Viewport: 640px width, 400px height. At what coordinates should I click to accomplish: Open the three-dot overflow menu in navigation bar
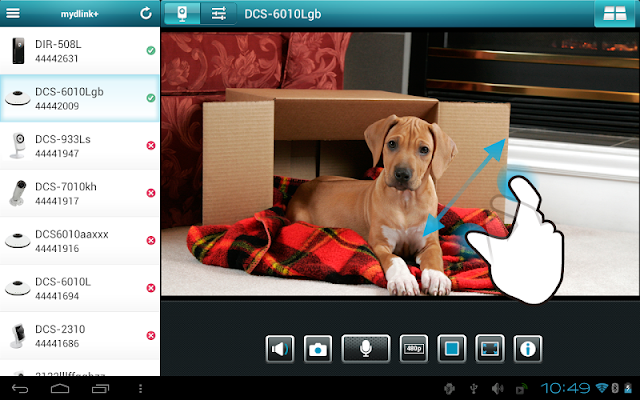click(x=140, y=389)
